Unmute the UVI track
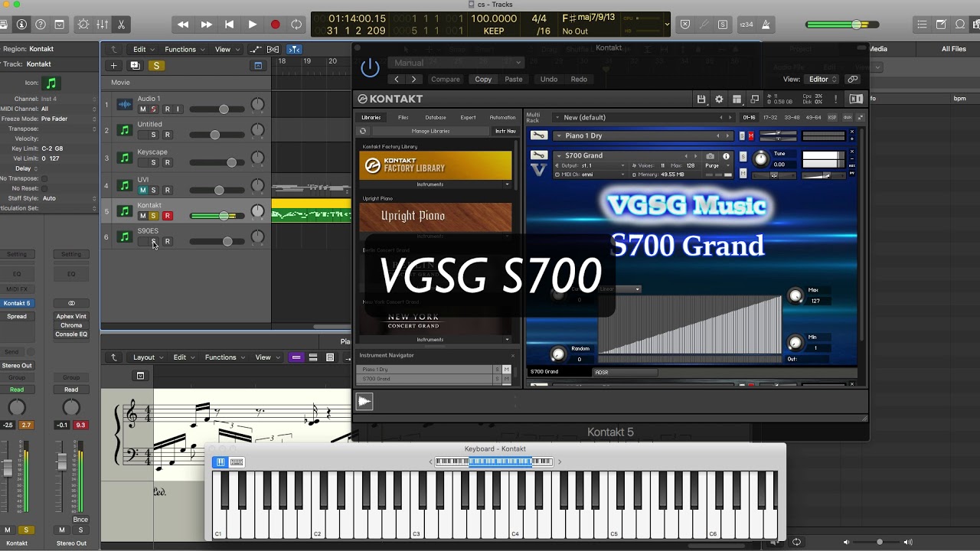The height and width of the screenshot is (551, 980). pos(142,191)
